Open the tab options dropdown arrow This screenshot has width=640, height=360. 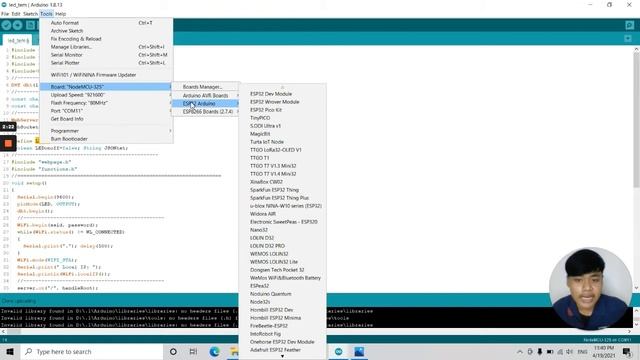click(628, 39)
